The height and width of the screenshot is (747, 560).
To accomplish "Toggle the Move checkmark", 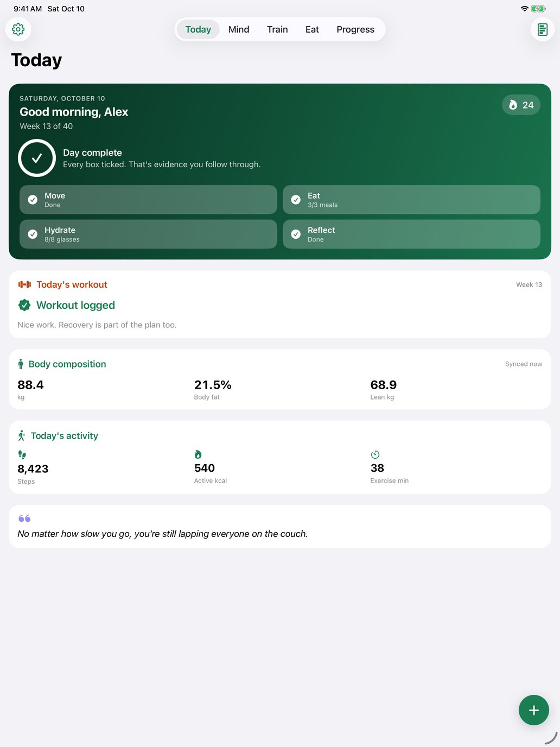I will (33, 200).
